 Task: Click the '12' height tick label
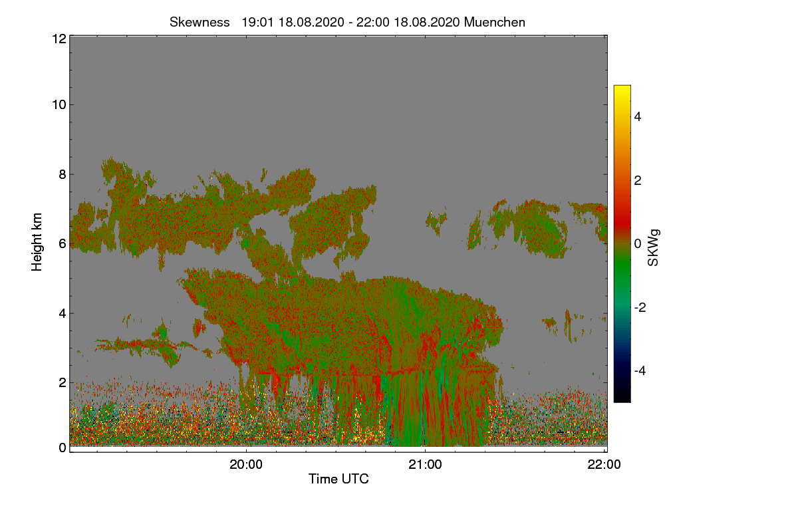pos(58,39)
